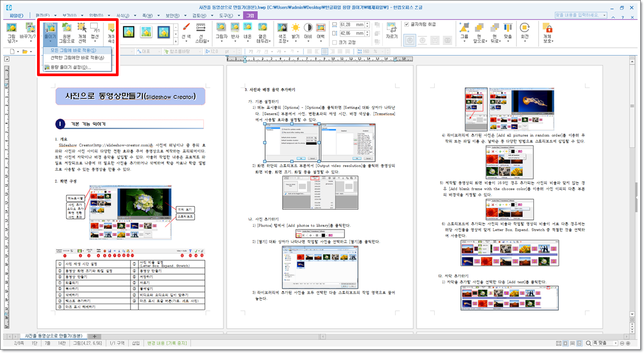Select the purple 그림 ribbon tab
This screenshot has height=353, width=644.
(250, 16)
